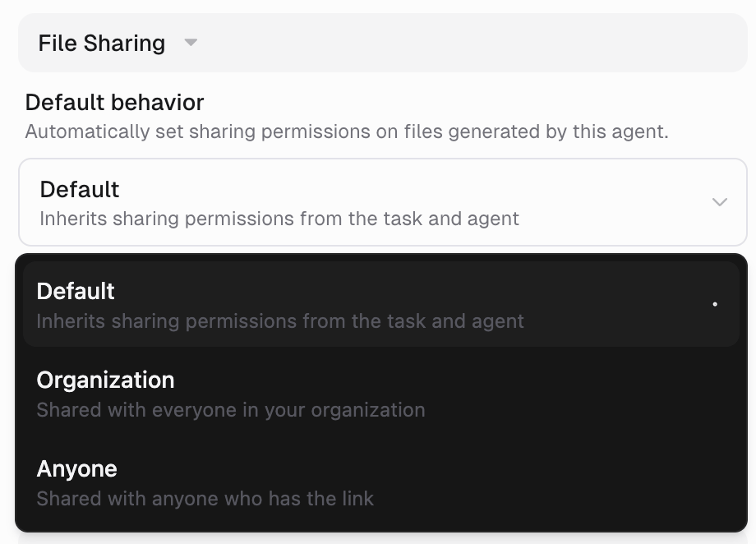Open the Default behavior combo box
This screenshot has height=544, width=756.
click(x=383, y=202)
